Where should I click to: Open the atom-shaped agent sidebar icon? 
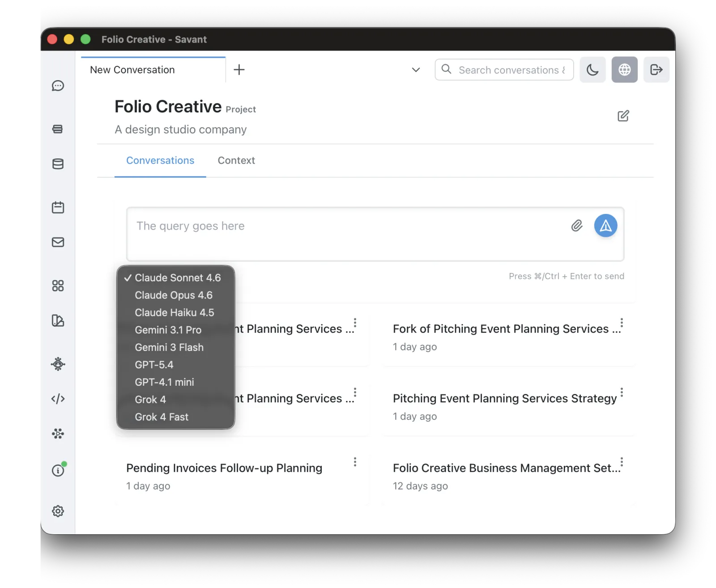[x=58, y=364]
